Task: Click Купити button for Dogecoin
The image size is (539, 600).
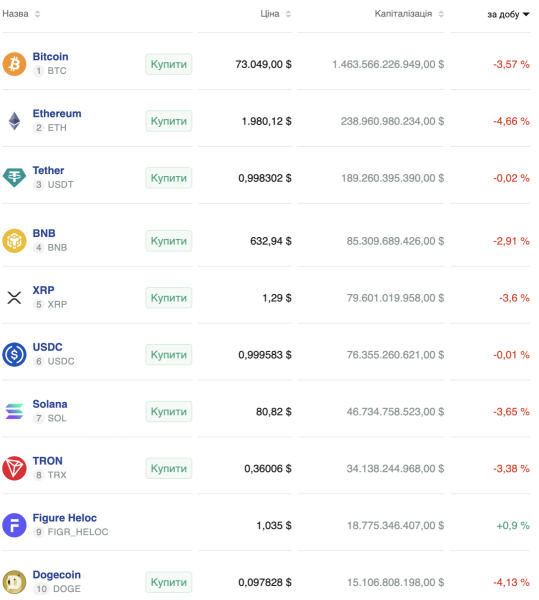Action: [168, 582]
